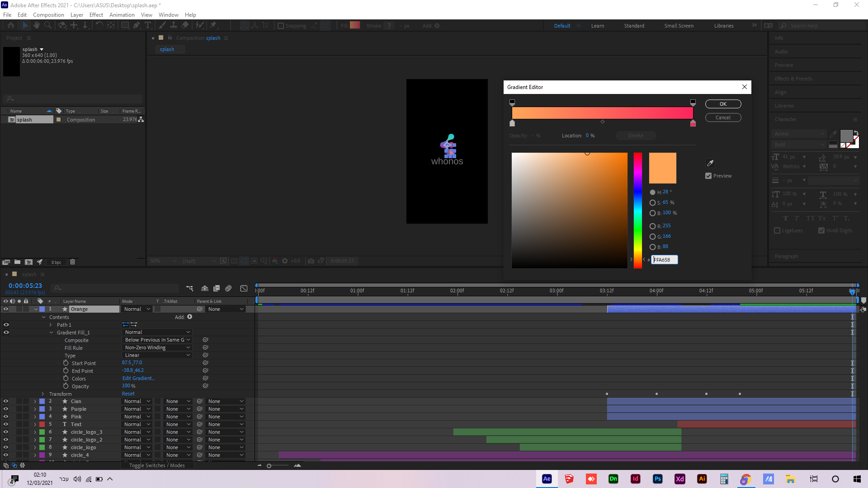Open the Graph Editor in the timeline
Screen dimensions: 868x488
coord(244,288)
